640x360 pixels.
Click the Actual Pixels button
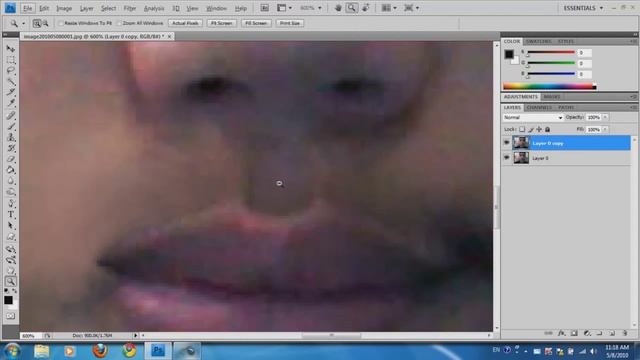coord(185,23)
